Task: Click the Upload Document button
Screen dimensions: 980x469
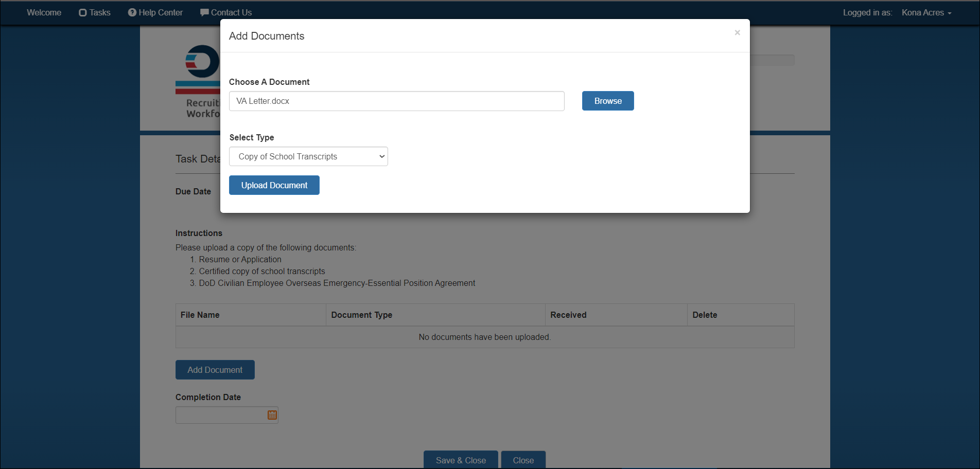Action: [274, 185]
